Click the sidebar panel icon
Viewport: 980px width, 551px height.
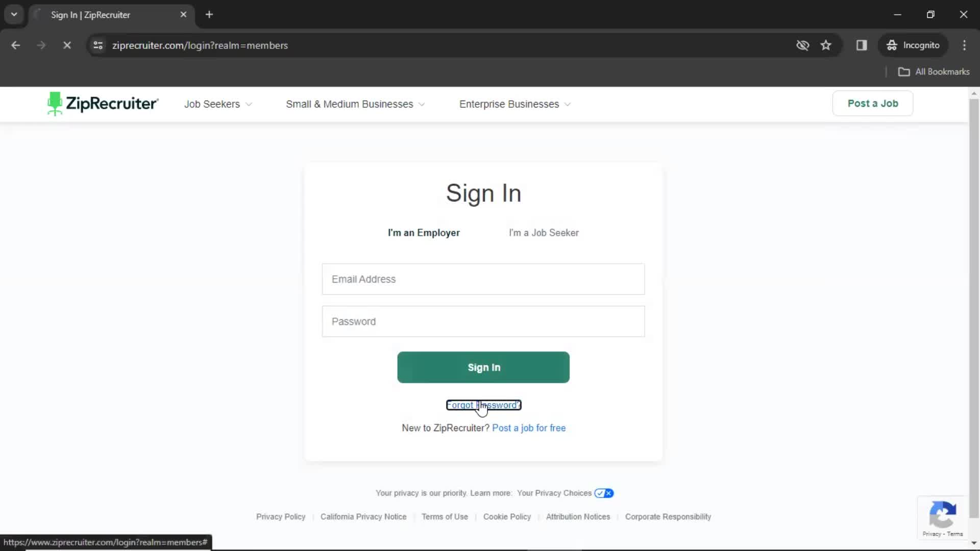863,45
